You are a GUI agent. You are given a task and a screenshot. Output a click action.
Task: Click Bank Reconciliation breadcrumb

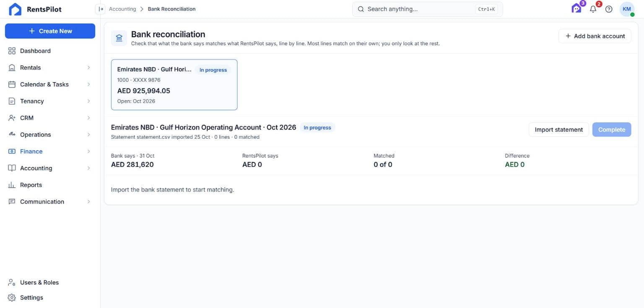pos(171,9)
